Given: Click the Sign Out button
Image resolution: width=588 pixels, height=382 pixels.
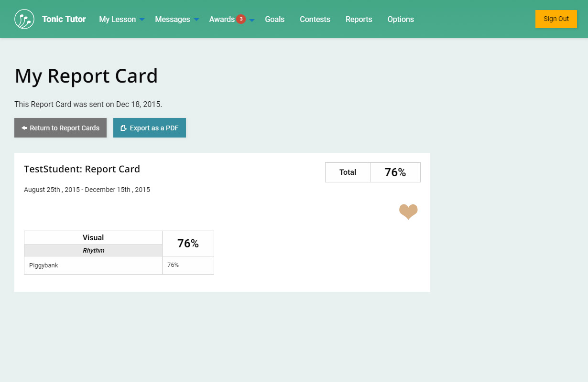Looking at the screenshot, I should (x=556, y=19).
